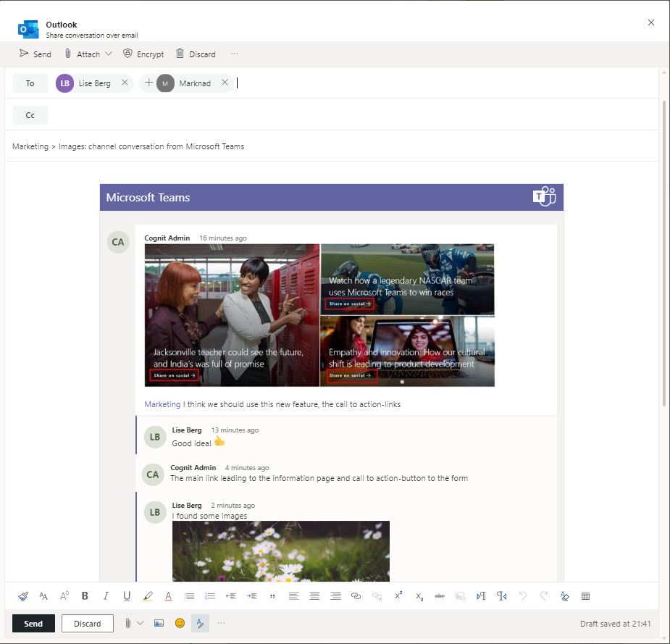The height and width of the screenshot is (644, 670).
Task: Open the font color tool
Action: (x=169, y=595)
